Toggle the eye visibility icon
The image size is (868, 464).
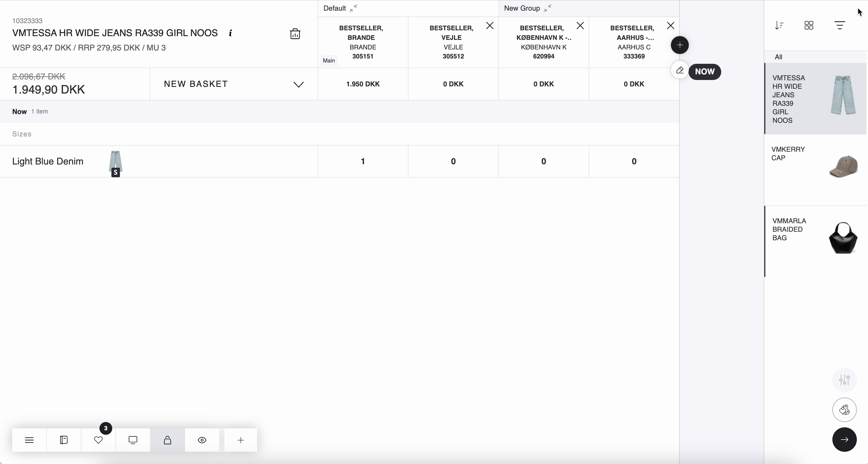click(x=202, y=440)
